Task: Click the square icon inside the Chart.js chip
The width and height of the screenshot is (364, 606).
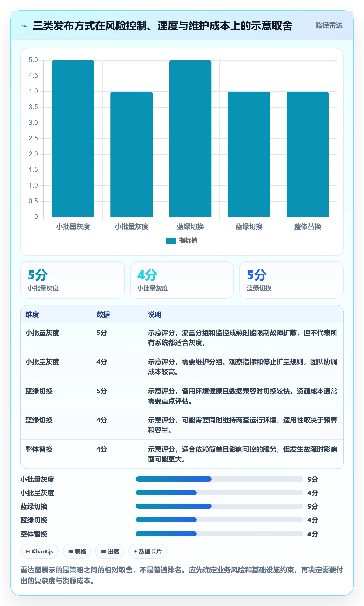Action: [x=28, y=552]
